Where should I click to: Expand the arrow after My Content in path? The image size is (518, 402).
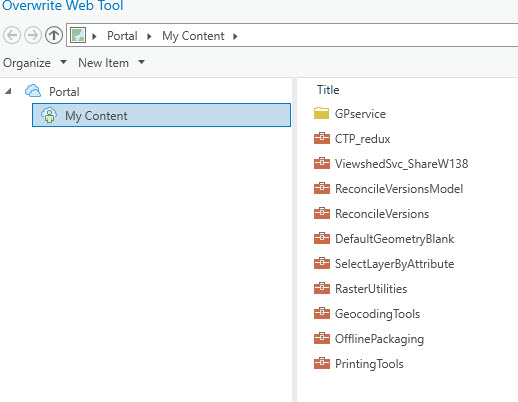click(235, 36)
